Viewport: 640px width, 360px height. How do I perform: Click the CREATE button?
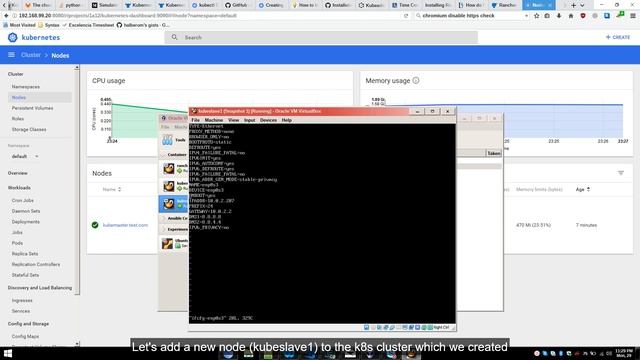coord(618,37)
